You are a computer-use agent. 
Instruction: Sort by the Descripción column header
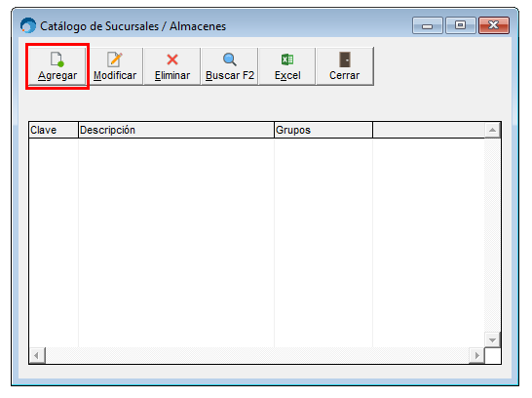tap(176, 130)
